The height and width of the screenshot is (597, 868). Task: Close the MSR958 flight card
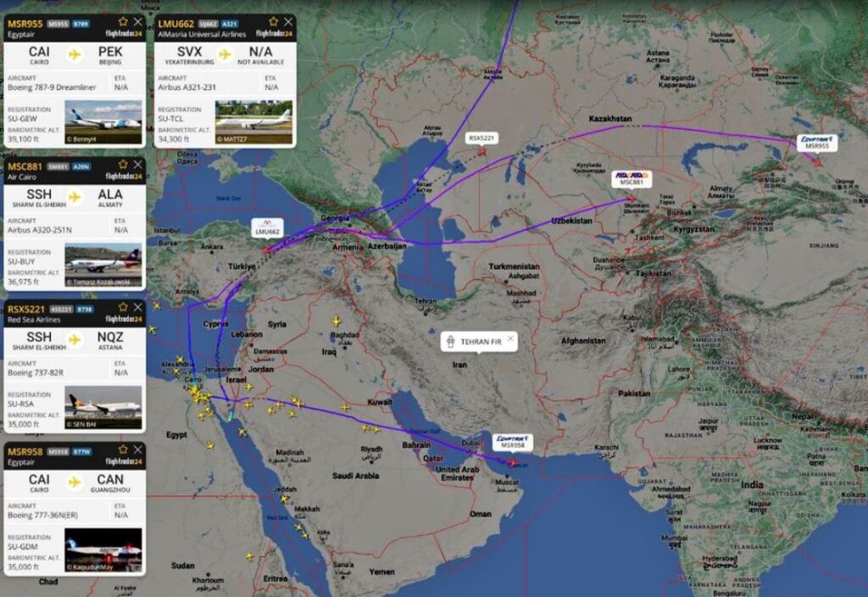138,449
